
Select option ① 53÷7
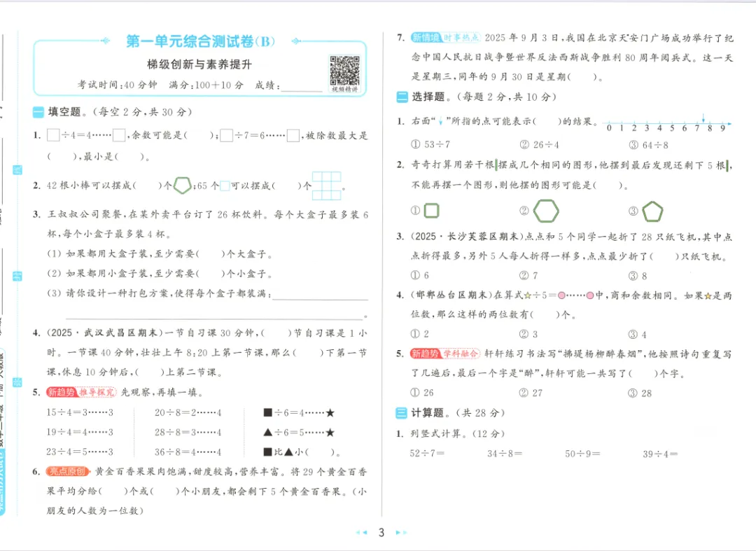430,144
